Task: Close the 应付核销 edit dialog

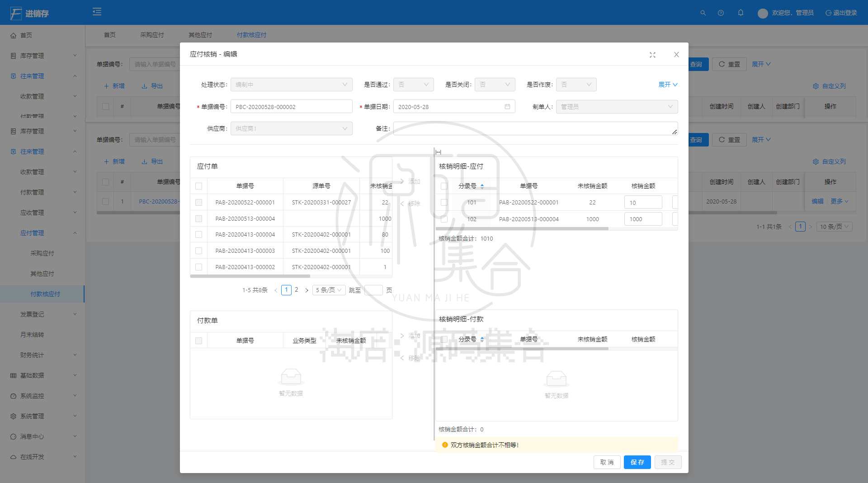Action: click(676, 55)
